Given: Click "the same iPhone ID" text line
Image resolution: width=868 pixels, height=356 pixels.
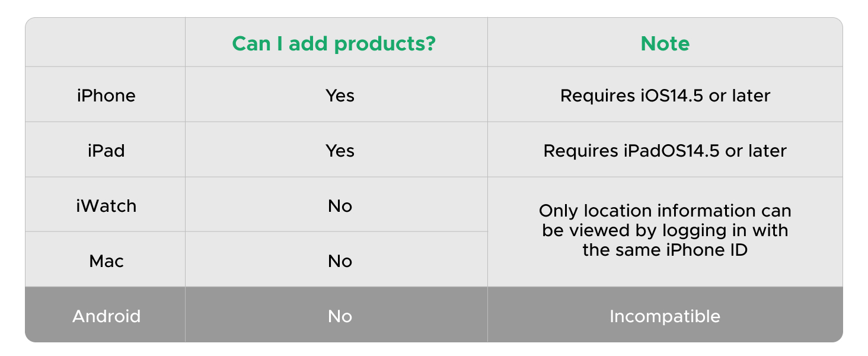Looking at the screenshot, I should (665, 250).
